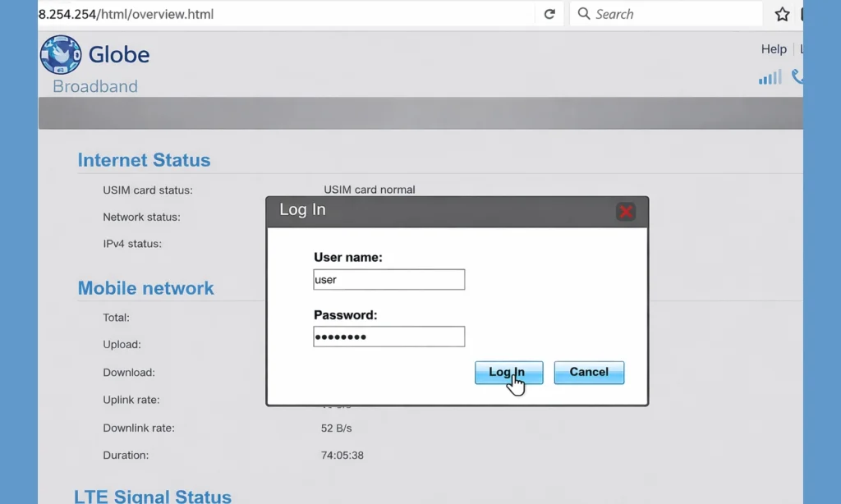
Task: Click inside the Password field
Action: 388,337
